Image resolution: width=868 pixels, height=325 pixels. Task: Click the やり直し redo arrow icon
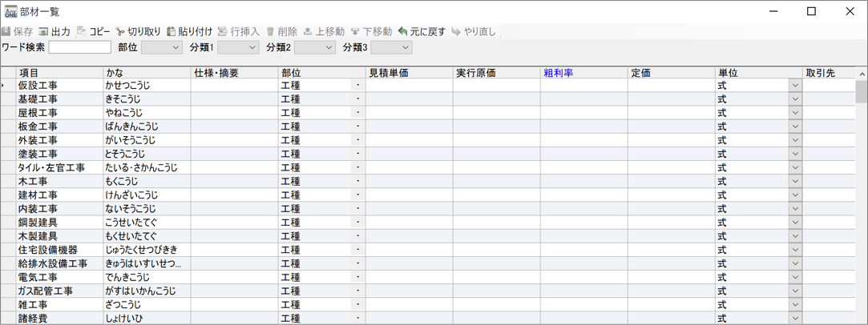tap(457, 31)
